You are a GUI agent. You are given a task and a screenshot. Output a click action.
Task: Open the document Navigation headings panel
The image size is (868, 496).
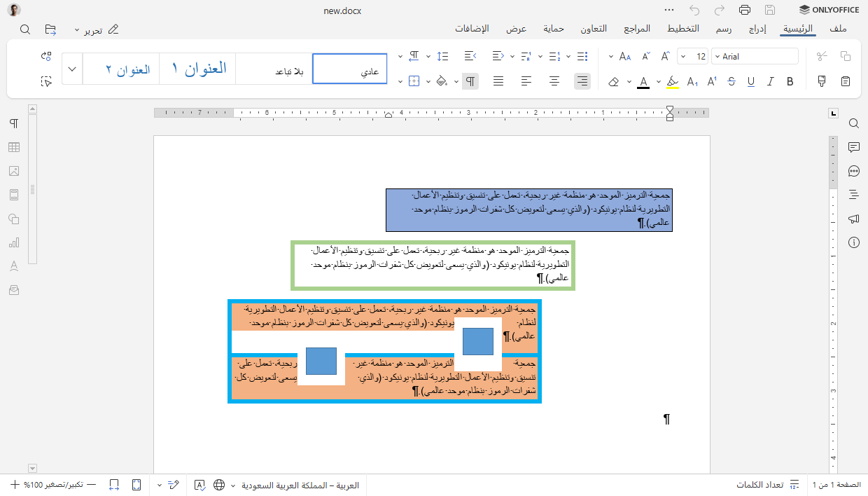[x=853, y=194]
